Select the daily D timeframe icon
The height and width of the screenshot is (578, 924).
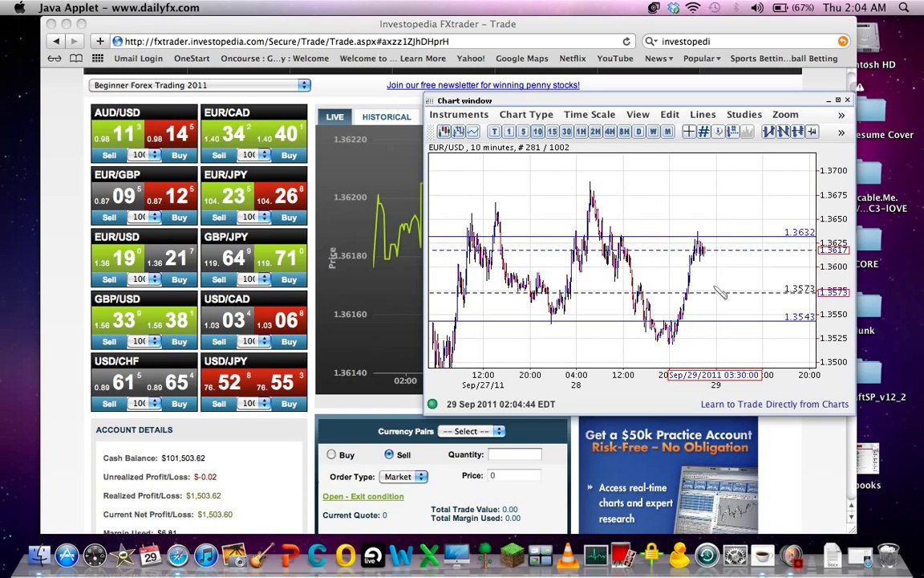tap(638, 132)
